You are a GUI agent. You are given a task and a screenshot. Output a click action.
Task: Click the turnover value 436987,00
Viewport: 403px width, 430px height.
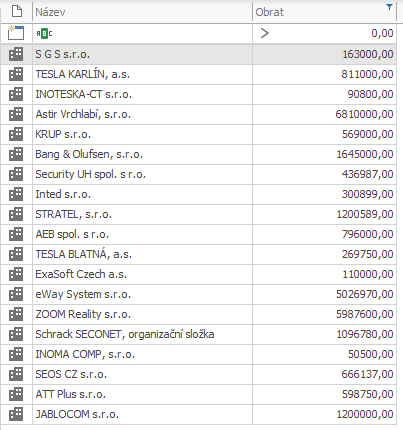[368, 174]
